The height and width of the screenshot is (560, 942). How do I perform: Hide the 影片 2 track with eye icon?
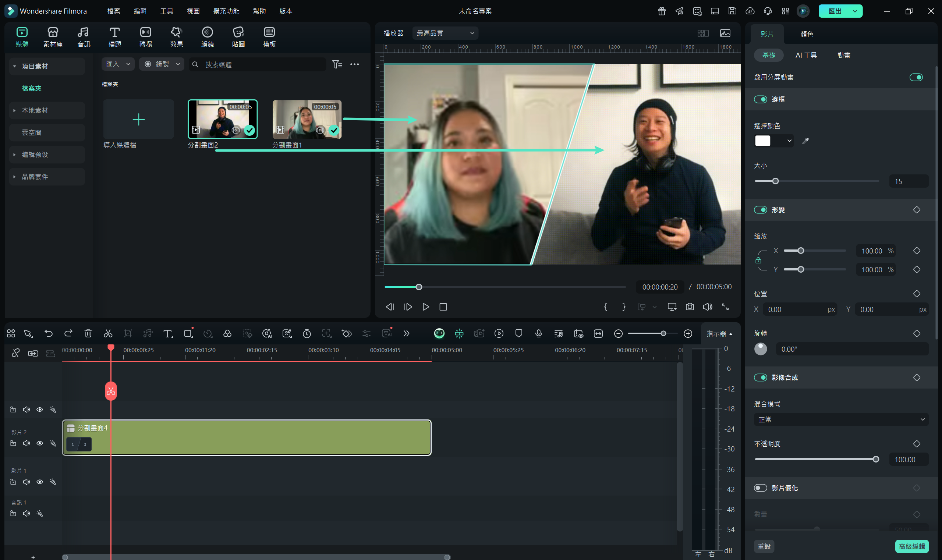pyautogui.click(x=40, y=443)
